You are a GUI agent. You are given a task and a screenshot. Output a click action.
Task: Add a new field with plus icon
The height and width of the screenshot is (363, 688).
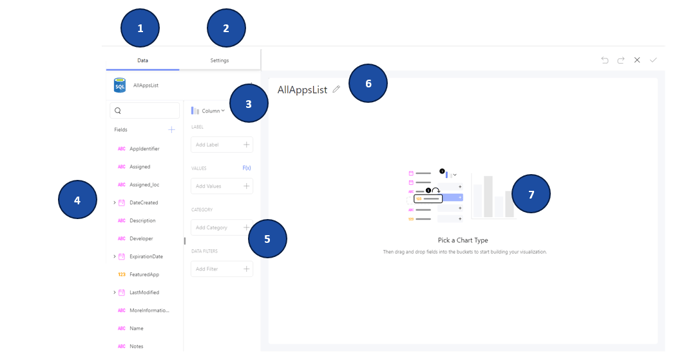172,129
